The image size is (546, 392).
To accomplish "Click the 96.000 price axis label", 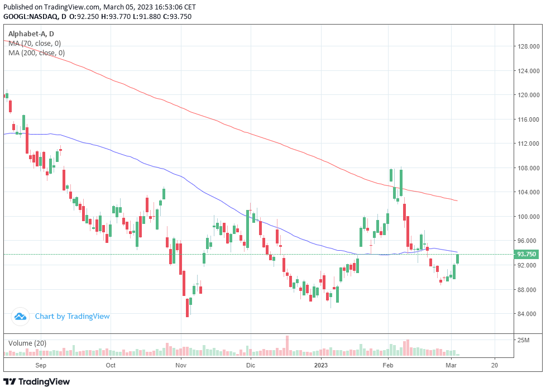I will [527, 241].
